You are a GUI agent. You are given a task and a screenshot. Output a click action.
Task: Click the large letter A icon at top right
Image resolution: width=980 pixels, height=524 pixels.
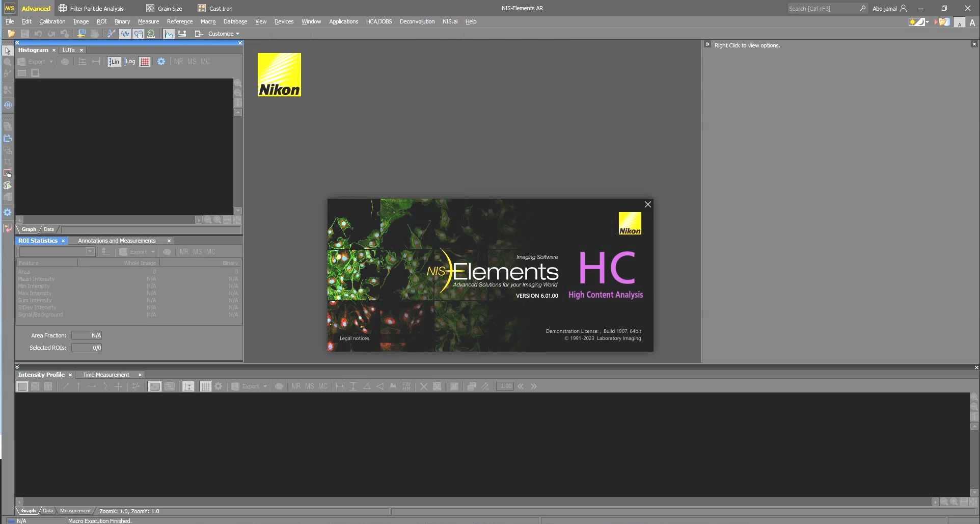point(972,22)
